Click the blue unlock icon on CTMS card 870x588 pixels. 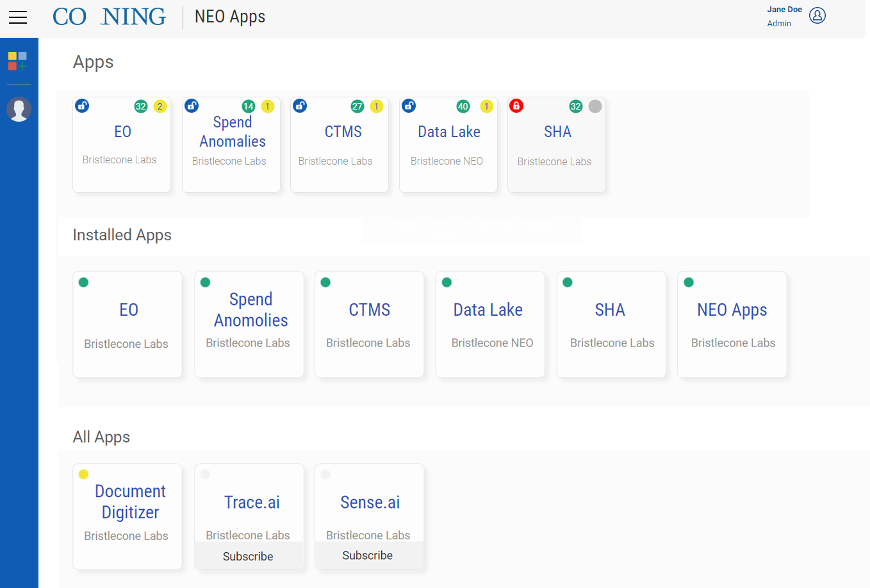300,106
